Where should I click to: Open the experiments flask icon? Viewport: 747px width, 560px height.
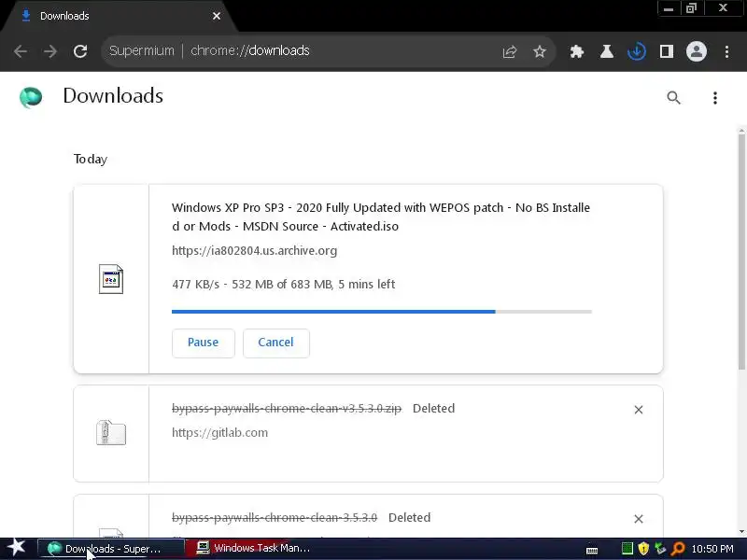(606, 51)
